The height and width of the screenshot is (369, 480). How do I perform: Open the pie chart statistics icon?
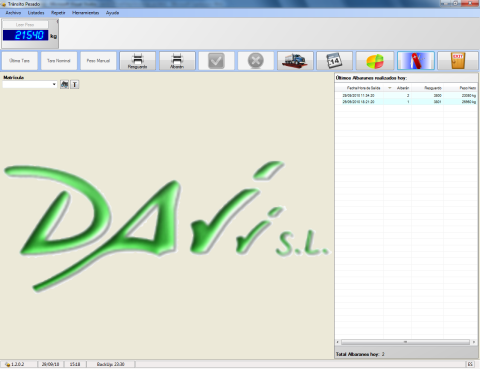click(x=375, y=61)
